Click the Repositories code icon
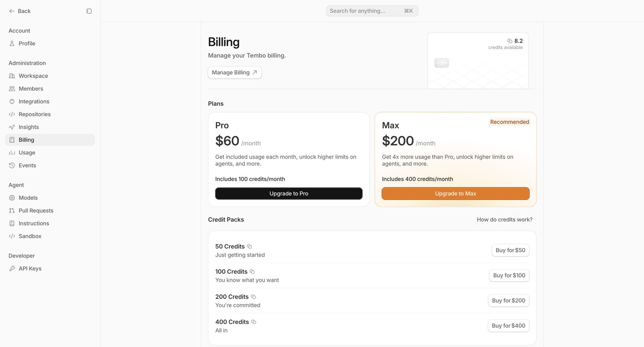 [x=12, y=114]
